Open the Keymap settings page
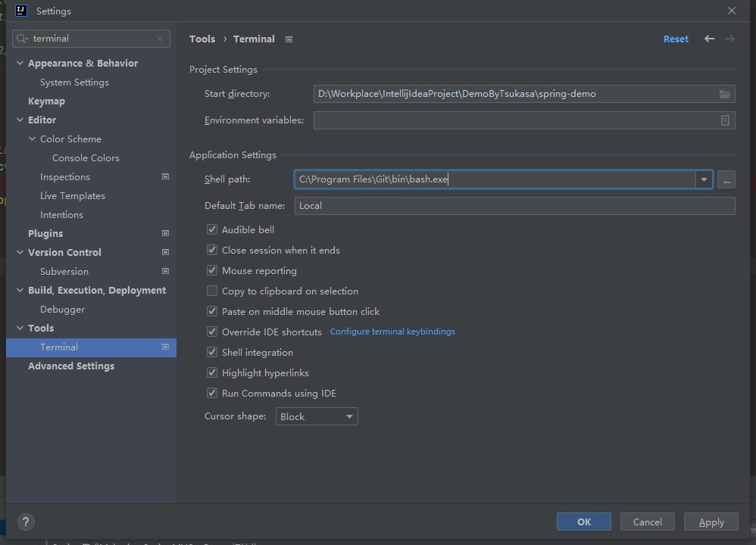Viewport: 756px width, 545px height. coord(46,101)
